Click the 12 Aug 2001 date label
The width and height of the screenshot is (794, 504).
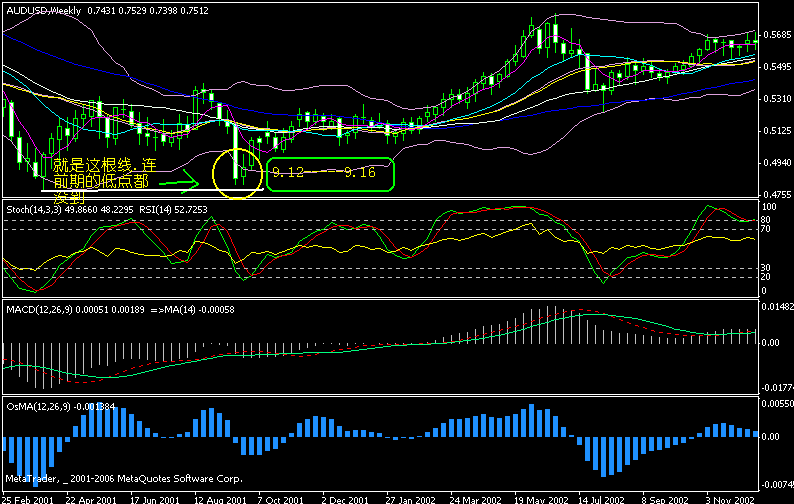(x=220, y=500)
